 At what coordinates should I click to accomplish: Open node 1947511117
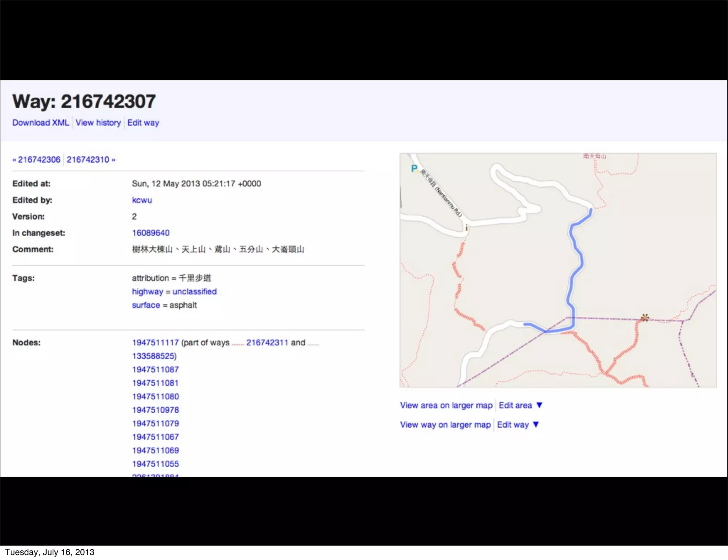click(155, 343)
